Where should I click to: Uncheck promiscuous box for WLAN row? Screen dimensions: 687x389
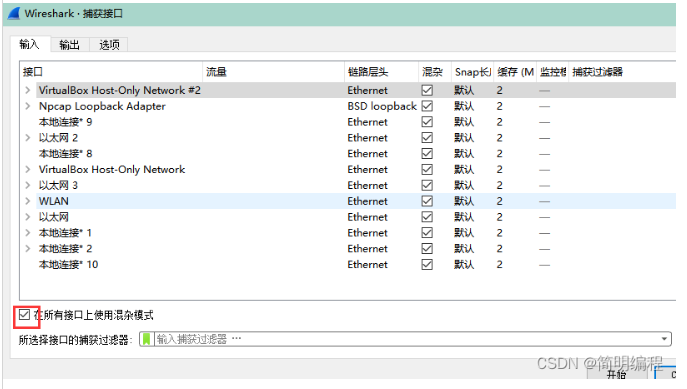point(427,201)
